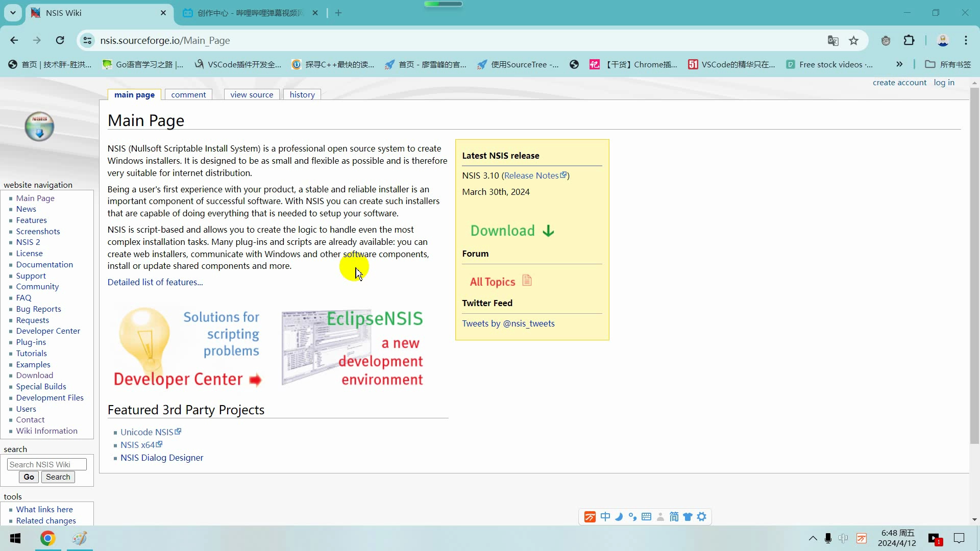Viewport: 980px width, 551px height.
Task: Bookmark this page with star icon
Action: pos(853,41)
